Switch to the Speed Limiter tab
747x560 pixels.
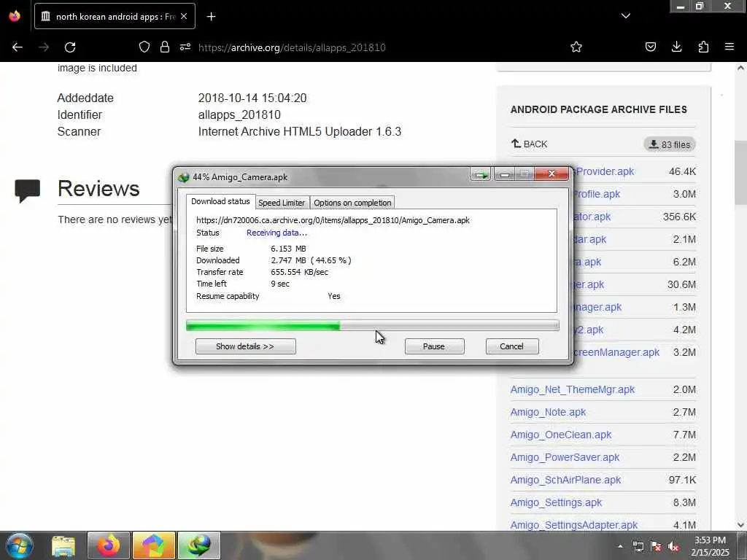coord(282,203)
